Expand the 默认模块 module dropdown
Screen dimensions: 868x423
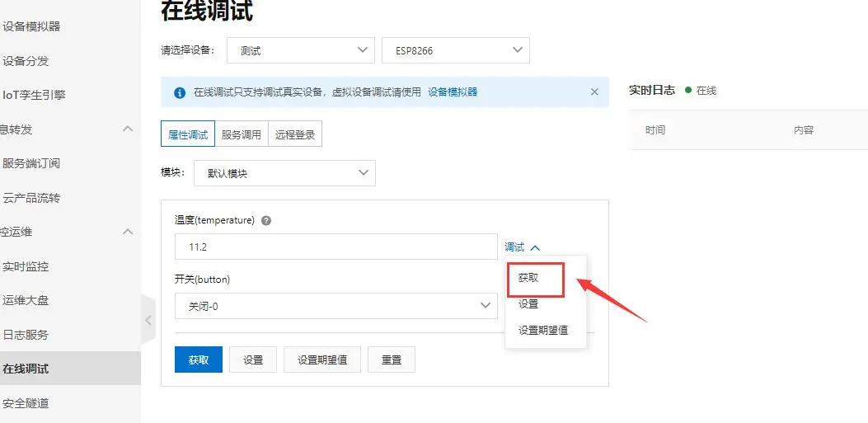coord(284,173)
